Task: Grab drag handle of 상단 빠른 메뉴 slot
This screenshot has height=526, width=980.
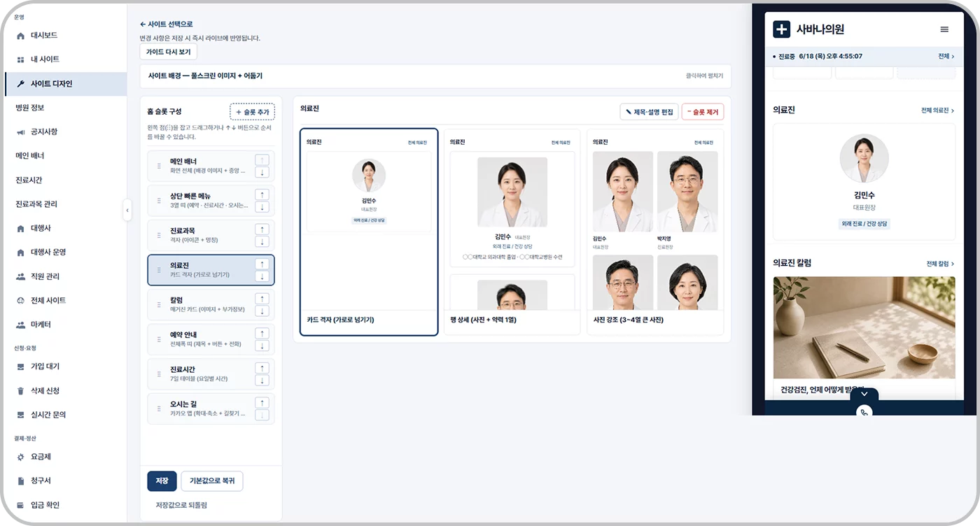Action: click(x=159, y=201)
